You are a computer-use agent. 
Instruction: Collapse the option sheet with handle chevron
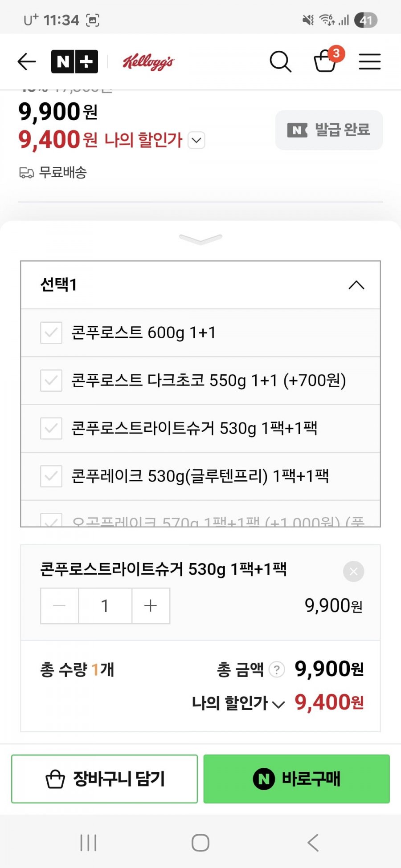pos(200,239)
